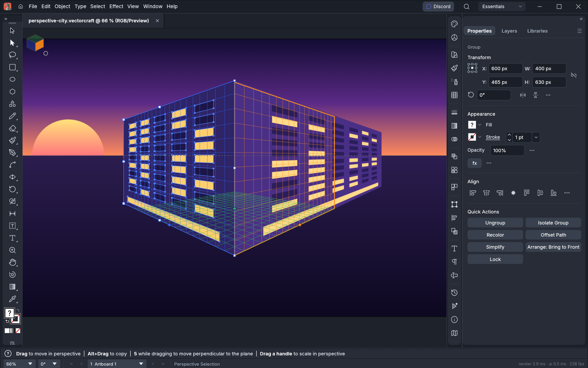Switch to the Libraries tab

click(537, 31)
